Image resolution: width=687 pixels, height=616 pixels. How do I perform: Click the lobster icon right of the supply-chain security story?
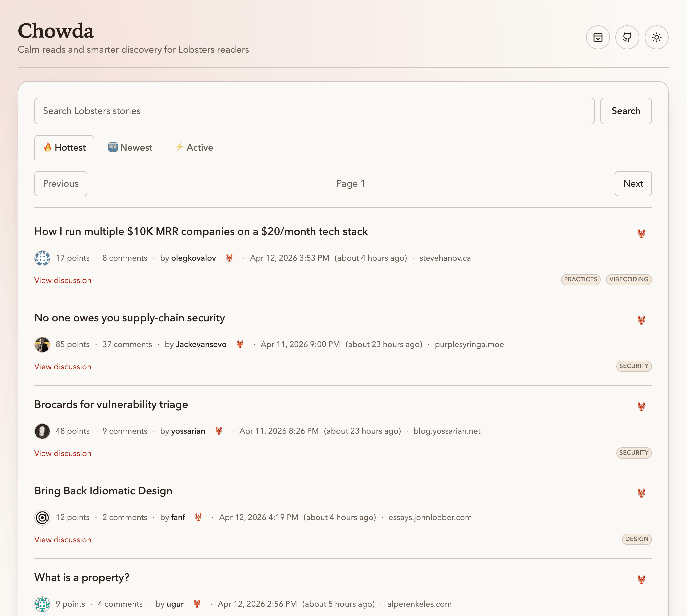point(641,320)
